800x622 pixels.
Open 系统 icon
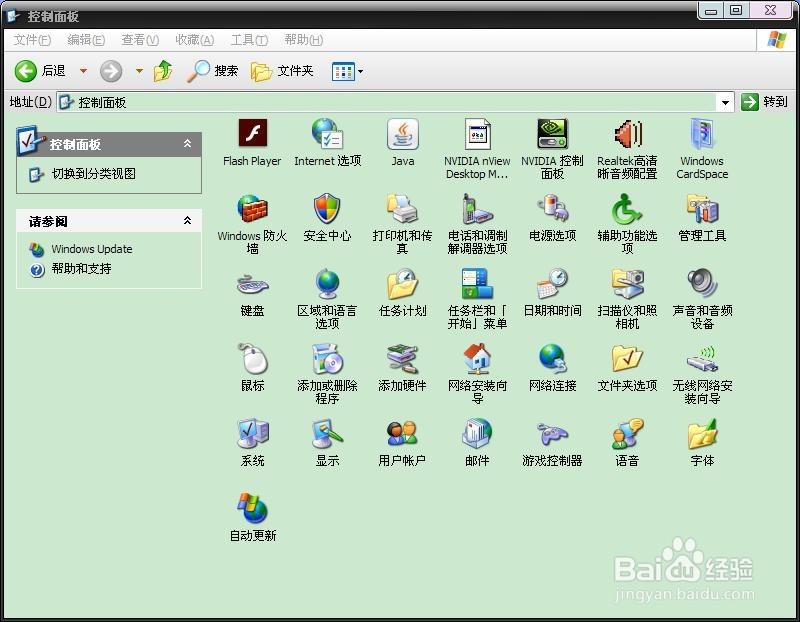(253, 434)
